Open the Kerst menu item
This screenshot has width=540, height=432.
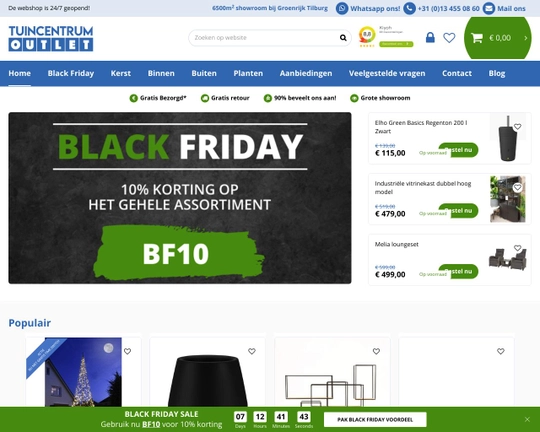(x=121, y=73)
